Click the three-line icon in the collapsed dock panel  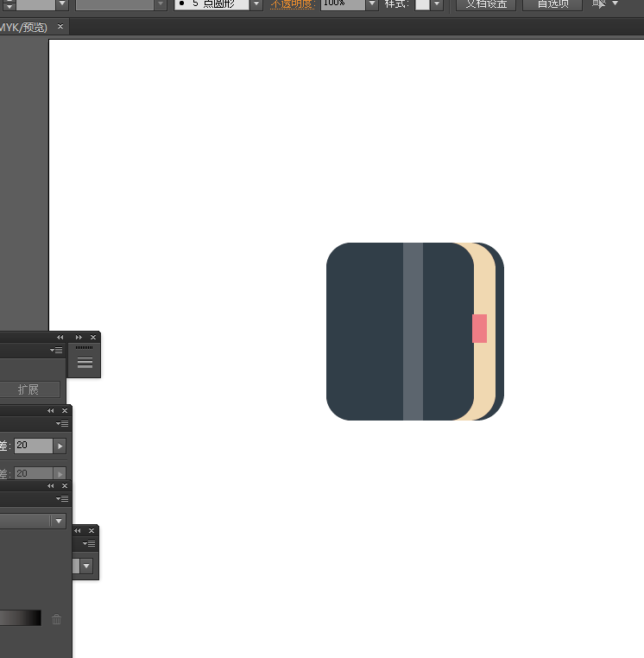pos(85,363)
